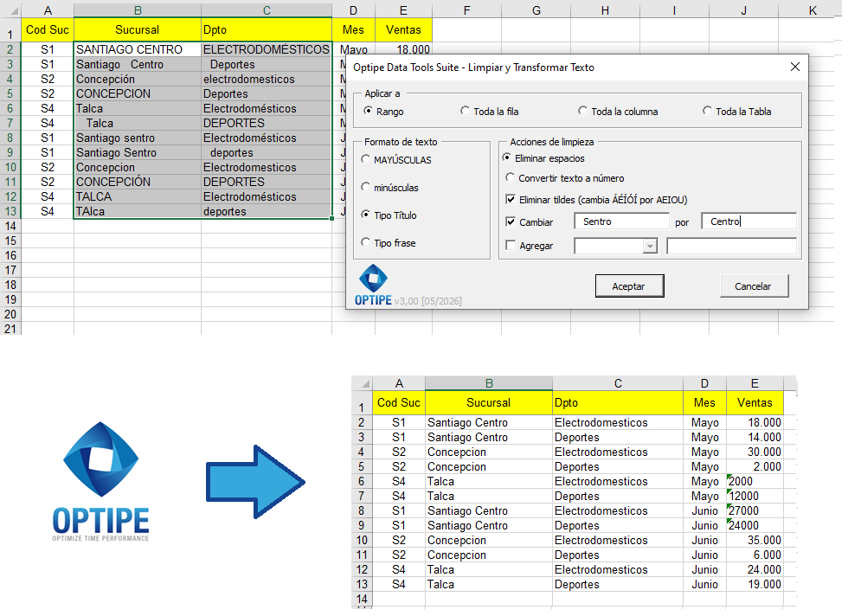Toggle the Cambiar checkbox
Image resolution: width=848 pixels, height=616 pixels.
pyautogui.click(x=510, y=221)
